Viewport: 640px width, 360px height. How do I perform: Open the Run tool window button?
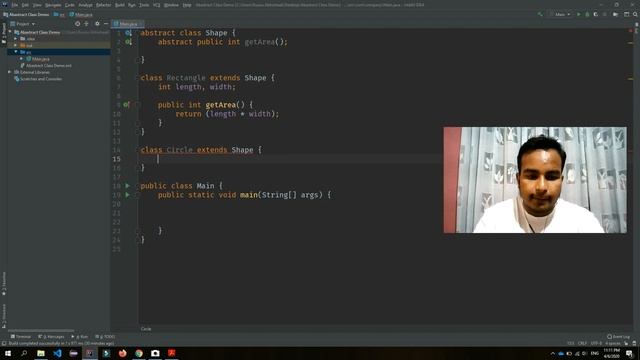(80, 337)
